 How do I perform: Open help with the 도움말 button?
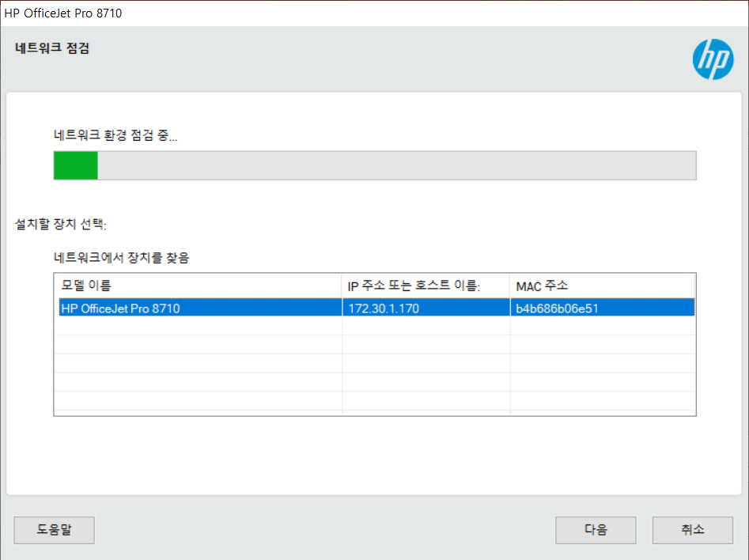pos(54,530)
